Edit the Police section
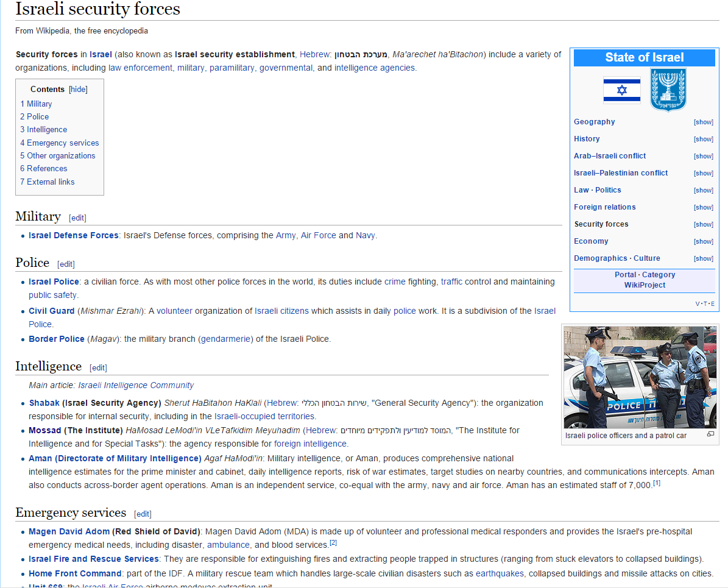This screenshot has width=728, height=588. (66, 264)
